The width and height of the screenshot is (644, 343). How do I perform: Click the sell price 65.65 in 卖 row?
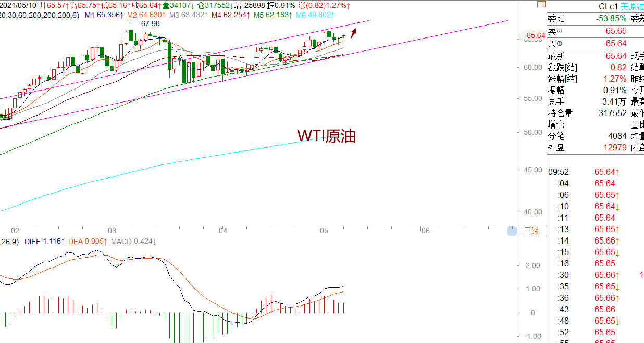coord(616,31)
